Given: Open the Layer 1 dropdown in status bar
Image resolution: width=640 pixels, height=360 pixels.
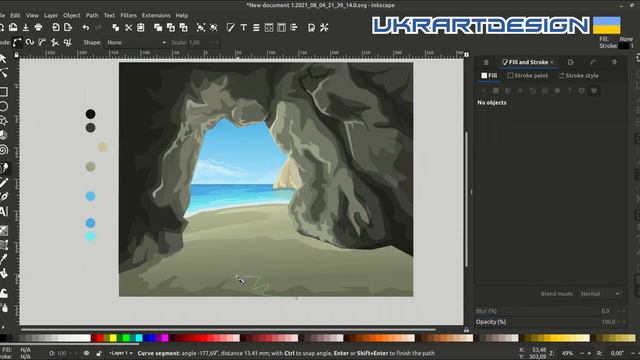Looking at the screenshot, I should pos(121,353).
